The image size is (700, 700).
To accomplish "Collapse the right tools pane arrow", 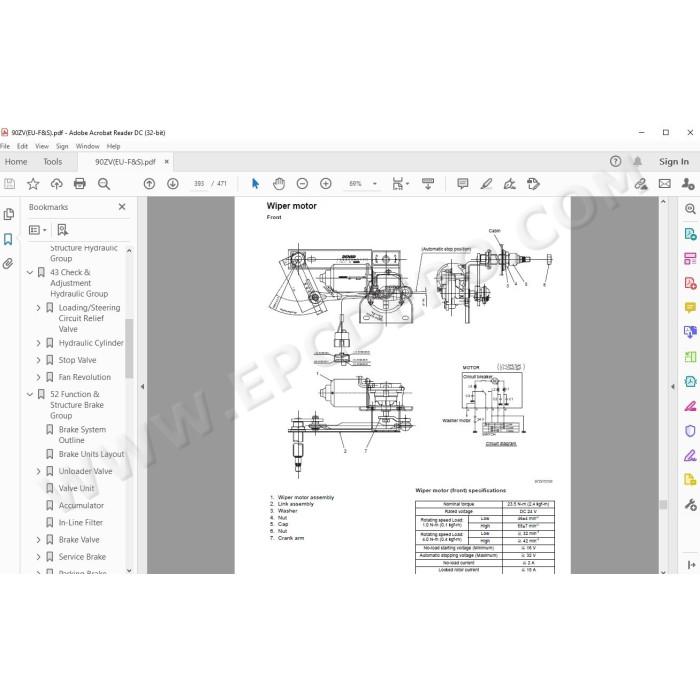I will pyautogui.click(x=673, y=387).
